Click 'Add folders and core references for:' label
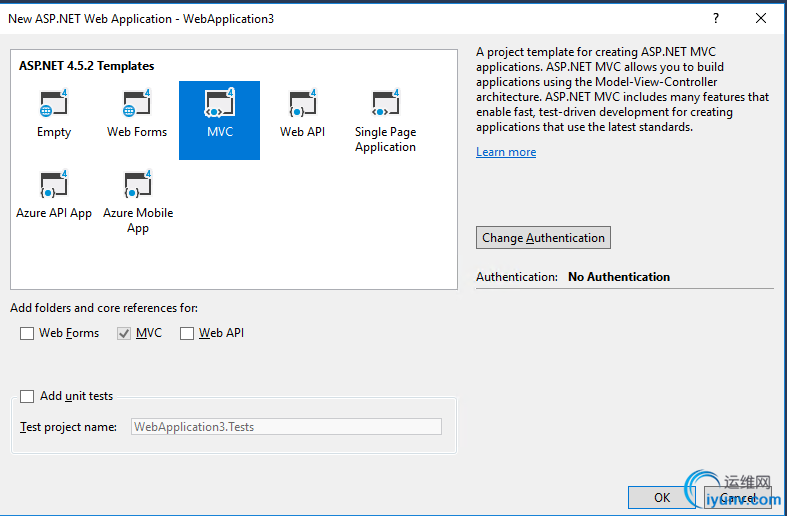Viewport: 787px width, 516px height. click(x=104, y=308)
